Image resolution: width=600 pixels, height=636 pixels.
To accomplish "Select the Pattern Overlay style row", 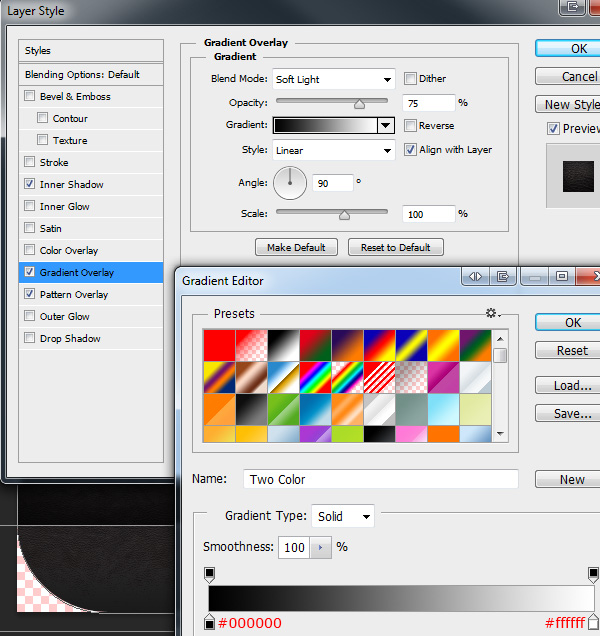I will 91,294.
